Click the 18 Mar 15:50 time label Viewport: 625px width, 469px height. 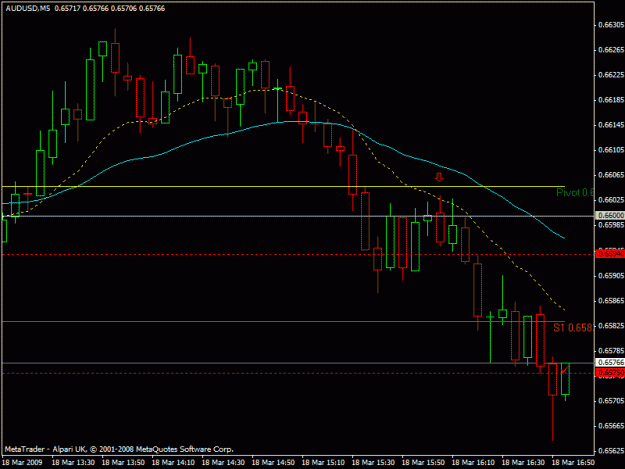(x=423, y=463)
